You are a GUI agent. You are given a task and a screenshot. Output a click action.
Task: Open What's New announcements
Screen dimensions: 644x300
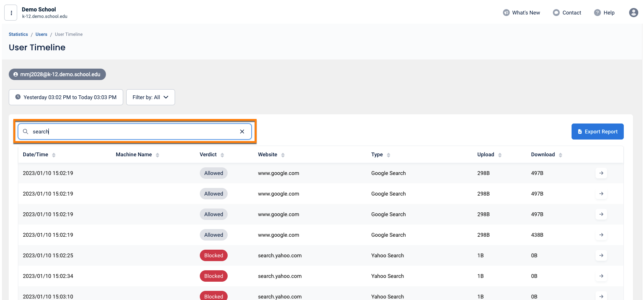click(x=521, y=13)
